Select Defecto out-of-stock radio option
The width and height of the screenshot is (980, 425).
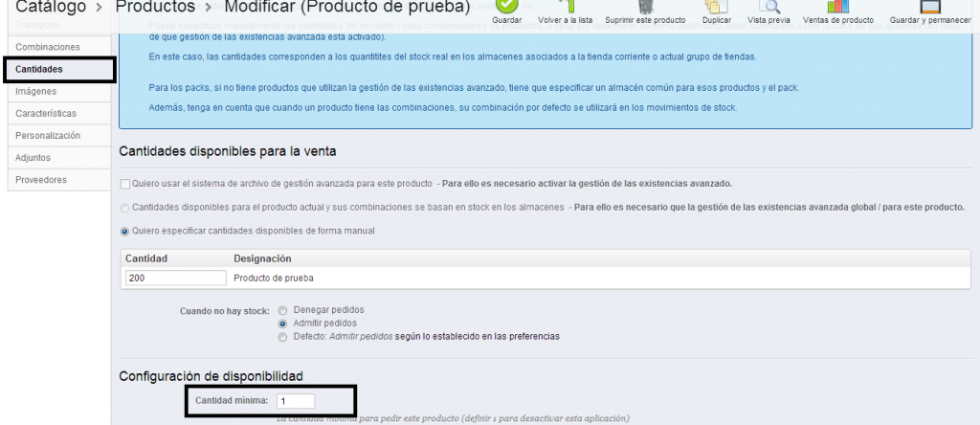pos(282,337)
